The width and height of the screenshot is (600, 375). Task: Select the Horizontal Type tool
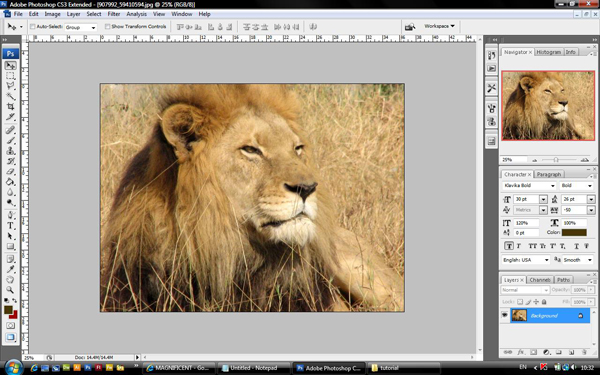pos(10,226)
